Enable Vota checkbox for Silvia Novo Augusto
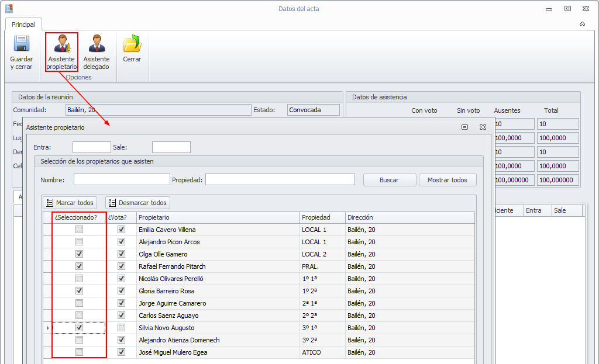 click(122, 328)
